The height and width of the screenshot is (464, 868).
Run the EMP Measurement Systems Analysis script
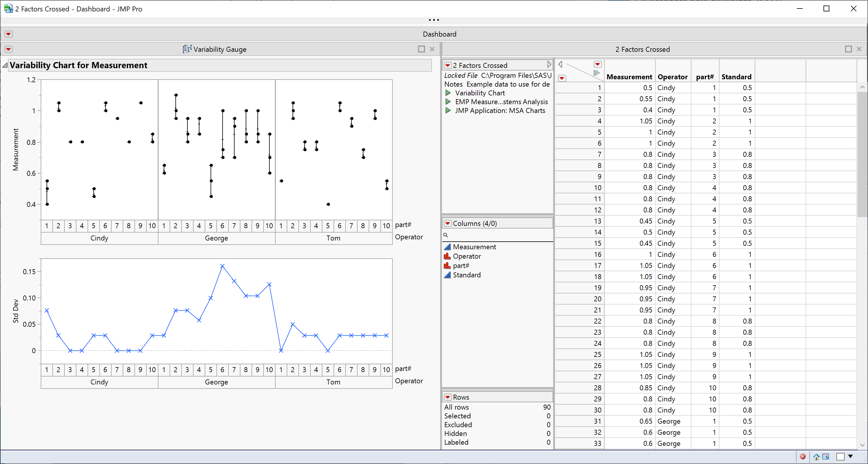coord(448,102)
